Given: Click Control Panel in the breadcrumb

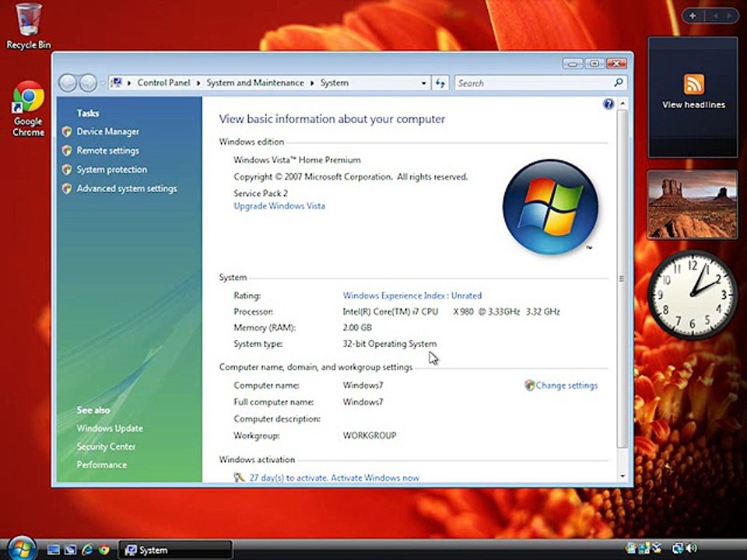Looking at the screenshot, I should coord(163,83).
